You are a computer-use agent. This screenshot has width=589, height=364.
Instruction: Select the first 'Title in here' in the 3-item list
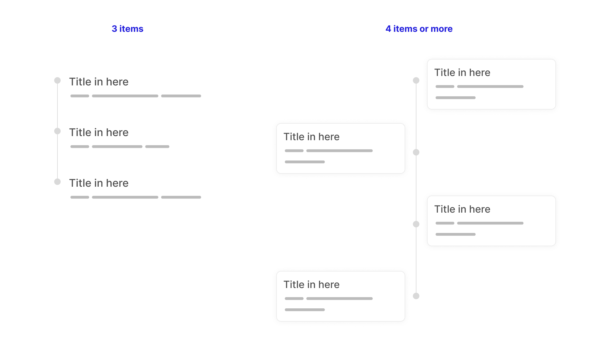click(x=99, y=82)
